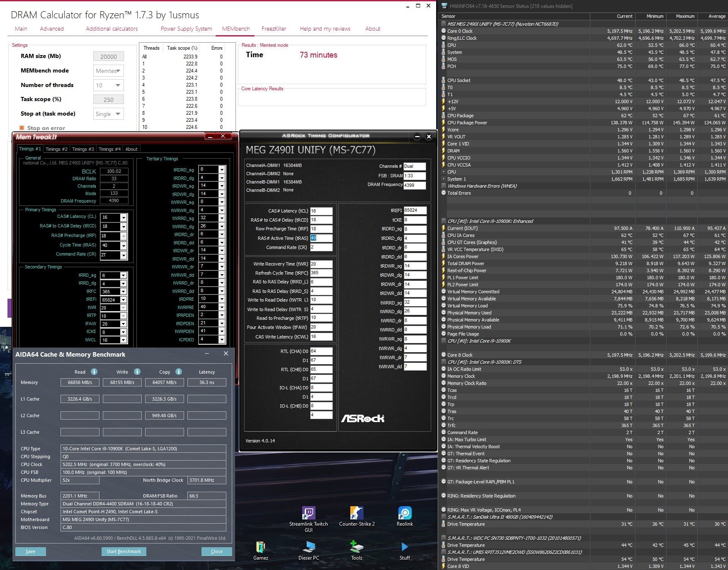Click Save button in AIDA64 benchmark
Viewport: 728px width, 570px height.
pos(31,551)
